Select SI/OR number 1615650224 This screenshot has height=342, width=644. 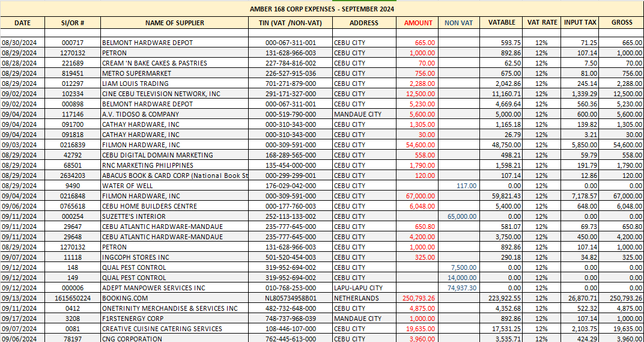(x=73, y=299)
